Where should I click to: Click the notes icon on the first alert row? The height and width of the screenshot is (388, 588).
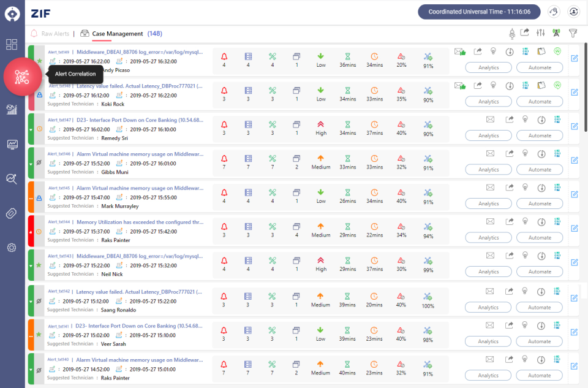point(541,52)
